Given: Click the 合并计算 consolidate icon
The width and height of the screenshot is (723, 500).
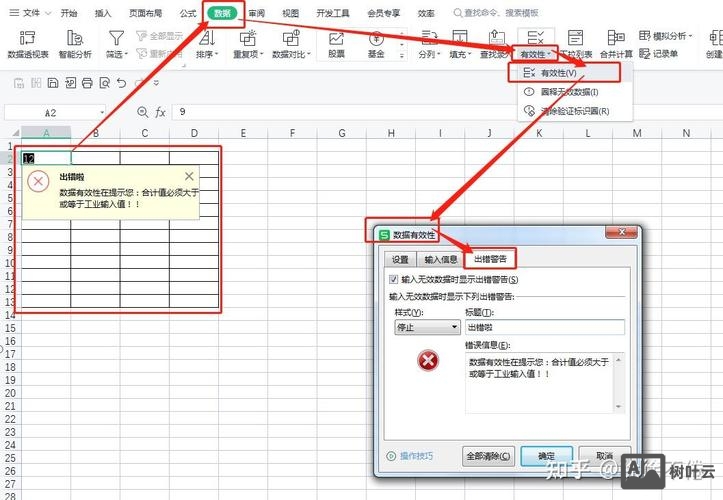Looking at the screenshot, I should click(x=616, y=38).
